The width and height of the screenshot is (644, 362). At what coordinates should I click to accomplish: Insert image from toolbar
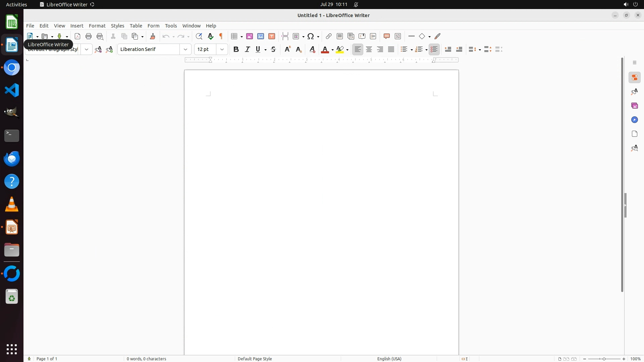250,36
